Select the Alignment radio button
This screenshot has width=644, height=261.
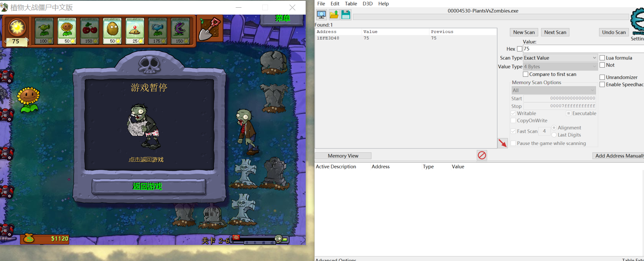554,127
